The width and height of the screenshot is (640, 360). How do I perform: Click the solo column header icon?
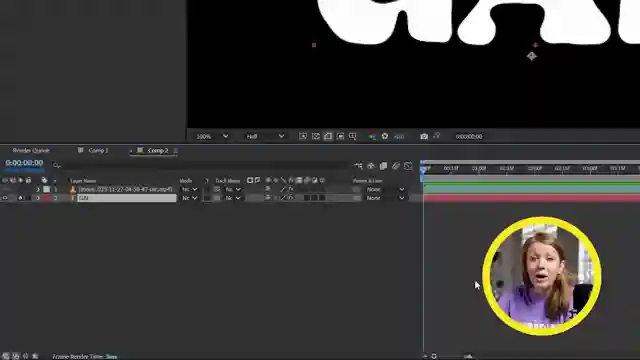tap(20, 180)
